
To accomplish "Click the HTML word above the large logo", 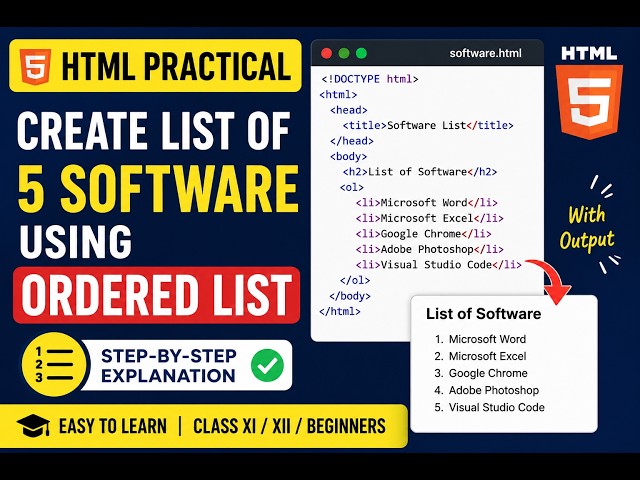I will coord(589,53).
